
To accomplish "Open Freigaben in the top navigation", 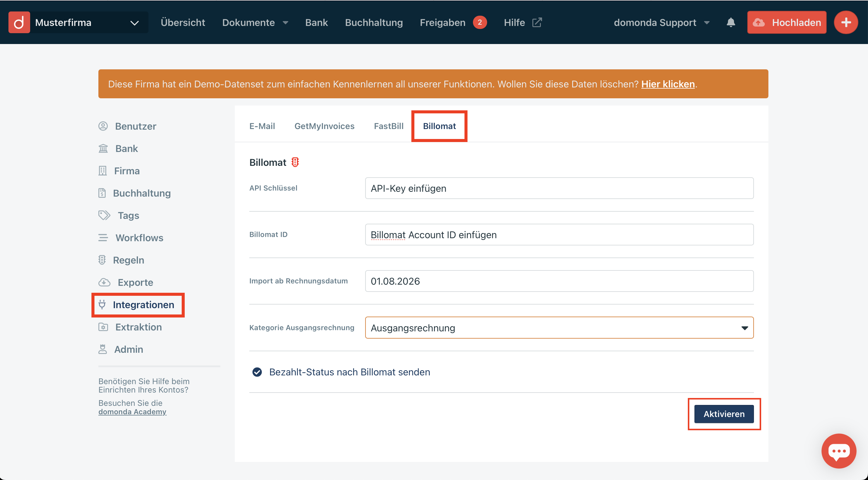I will click(442, 22).
